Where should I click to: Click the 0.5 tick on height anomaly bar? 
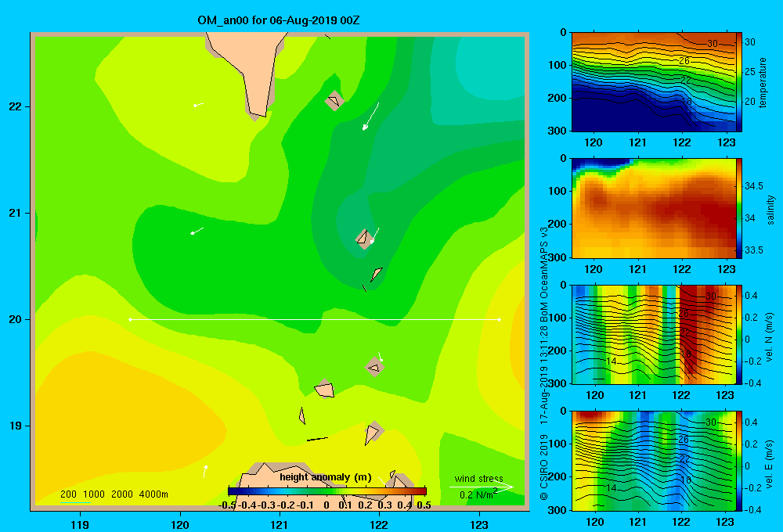pos(424,505)
